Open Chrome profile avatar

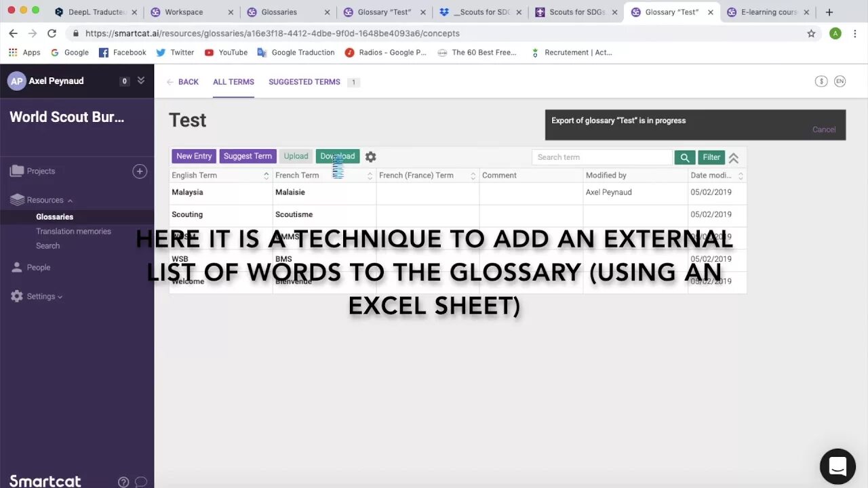(835, 33)
